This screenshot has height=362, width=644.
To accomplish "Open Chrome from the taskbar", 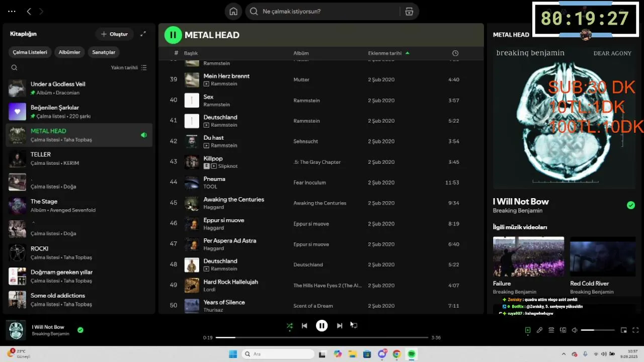I will (x=396, y=354).
